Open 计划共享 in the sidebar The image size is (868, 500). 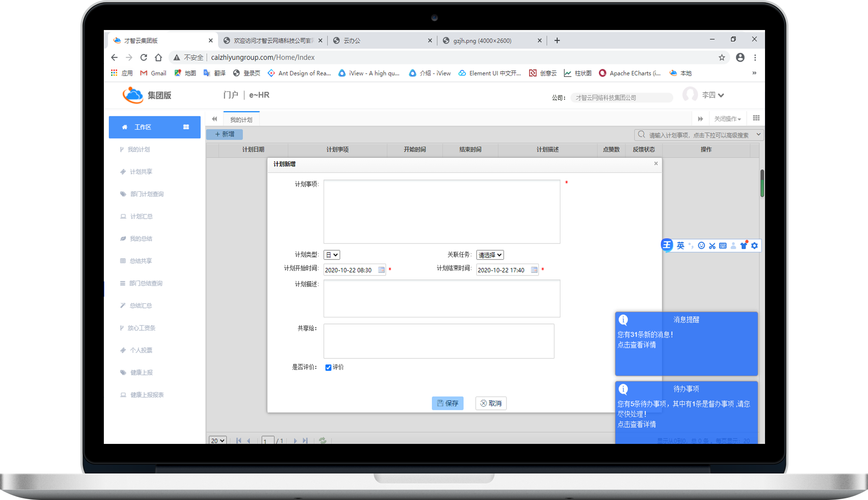[x=141, y=172]
